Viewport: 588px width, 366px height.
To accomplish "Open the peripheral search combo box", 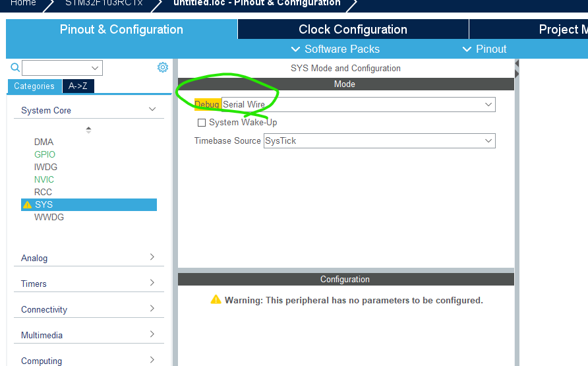I will tap(62, 68).
